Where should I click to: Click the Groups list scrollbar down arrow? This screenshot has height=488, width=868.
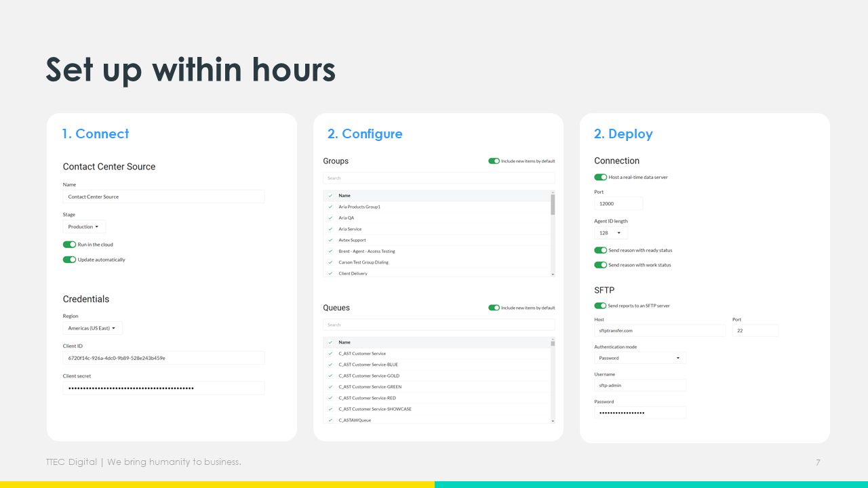553,274
